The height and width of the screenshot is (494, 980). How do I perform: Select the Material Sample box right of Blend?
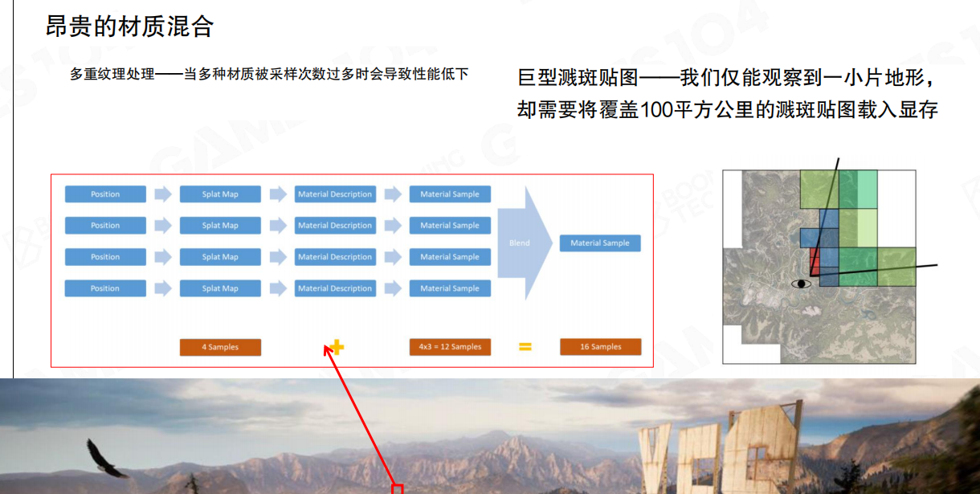click(600, 243)
